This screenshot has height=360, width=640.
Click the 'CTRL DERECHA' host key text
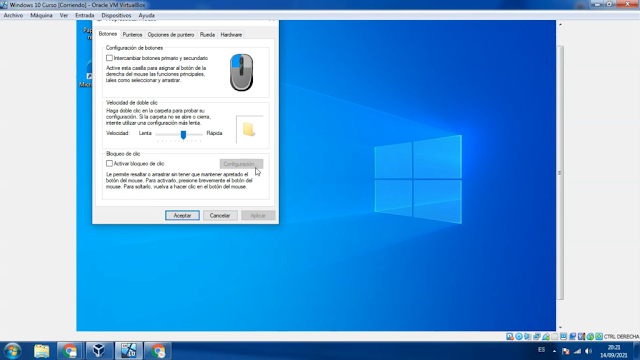click(x=621, y=336)
